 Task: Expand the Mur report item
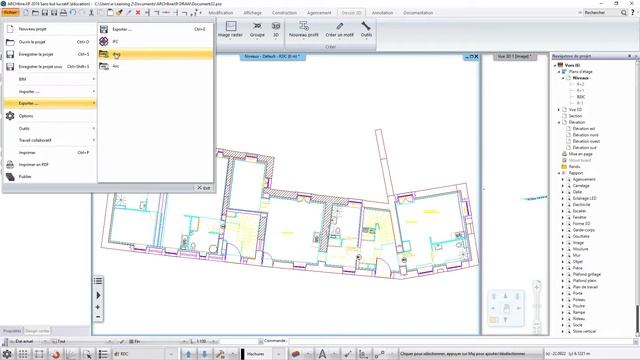tap(562, 256)
